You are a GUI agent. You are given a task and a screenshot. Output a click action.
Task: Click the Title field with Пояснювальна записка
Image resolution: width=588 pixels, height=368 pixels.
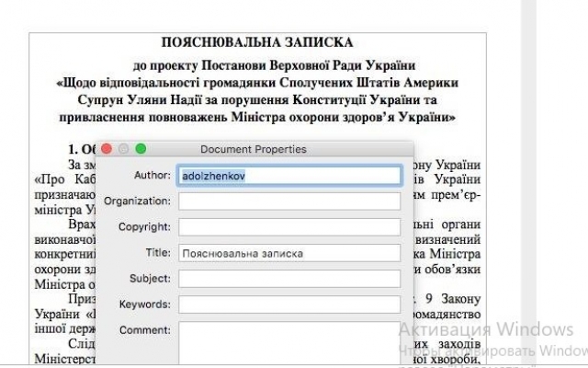pyautogui.click(x=289, y=253)
